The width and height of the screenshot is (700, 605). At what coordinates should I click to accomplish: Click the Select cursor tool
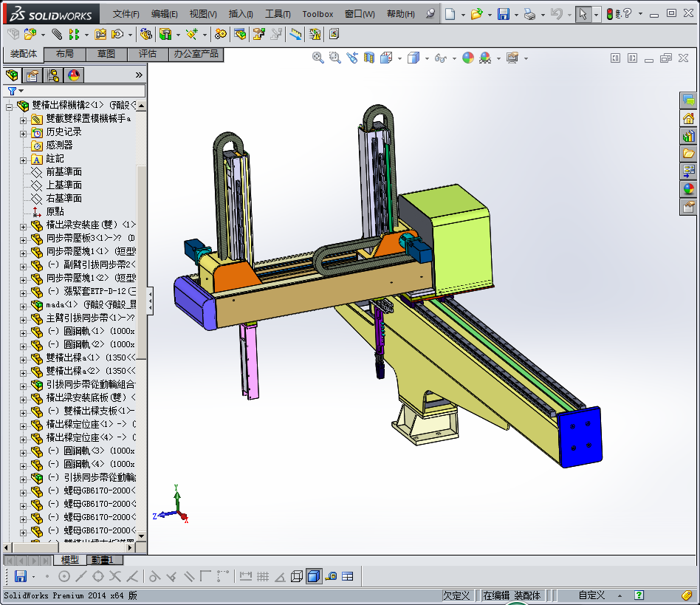(x=583, y=14)
